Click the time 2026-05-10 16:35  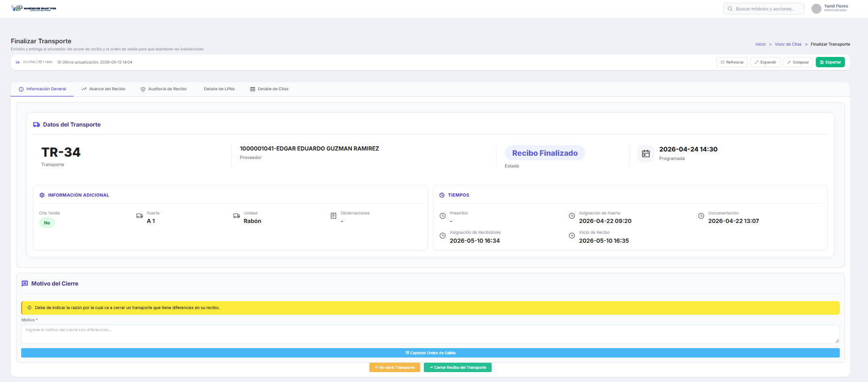604,241
